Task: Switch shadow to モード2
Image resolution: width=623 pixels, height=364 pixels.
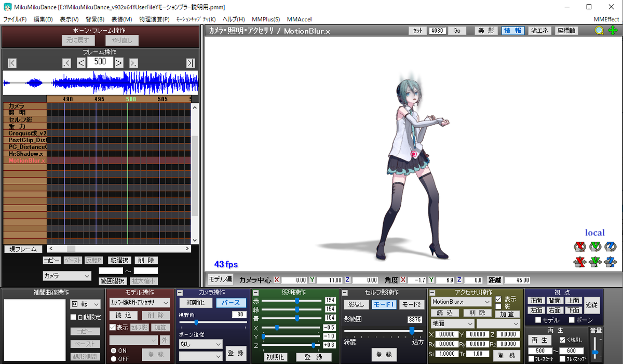Action: tap(412, 304)
